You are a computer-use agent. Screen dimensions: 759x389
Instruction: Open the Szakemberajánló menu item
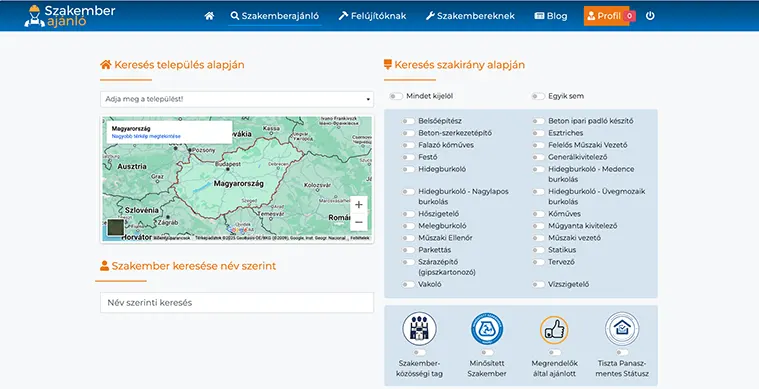[274, 16]
